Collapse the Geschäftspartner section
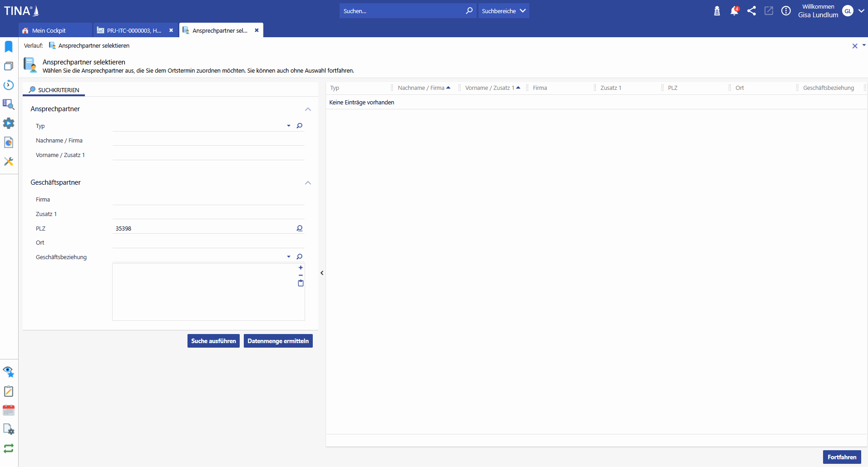The width and height of the screenshot is (868, 467). (x=308, y=183)
